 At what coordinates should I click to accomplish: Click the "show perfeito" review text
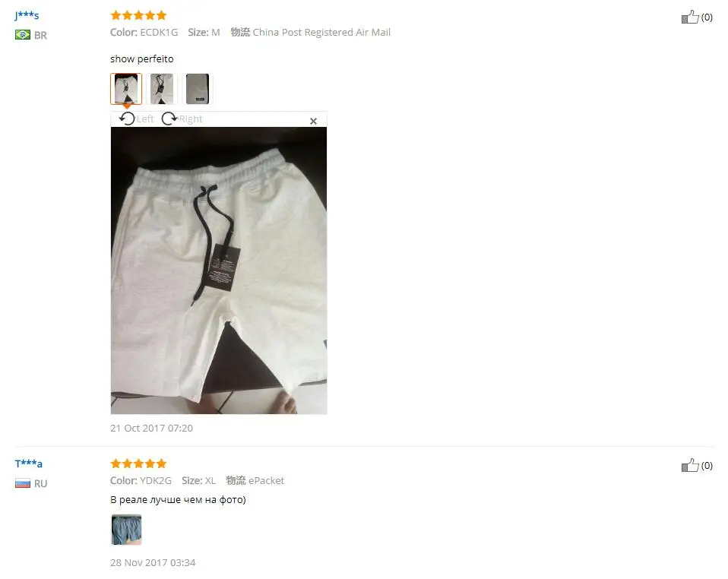click(141, 59)
